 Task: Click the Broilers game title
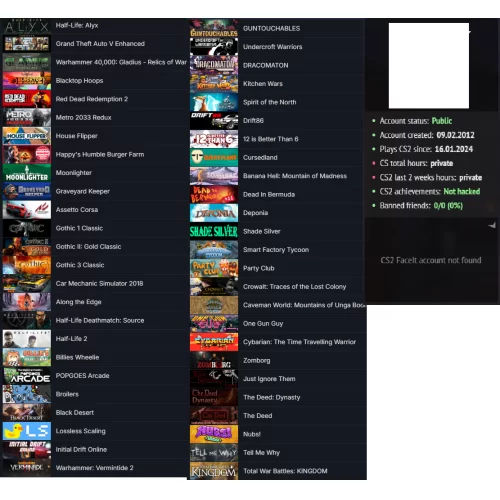click(x=67, y=394)
